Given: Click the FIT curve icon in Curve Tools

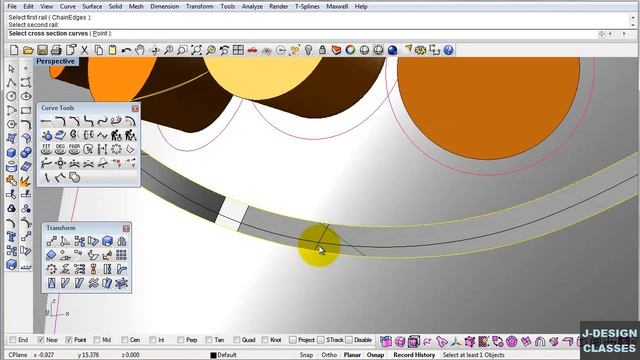Looking at the screenshot, I should pos(47,149).
